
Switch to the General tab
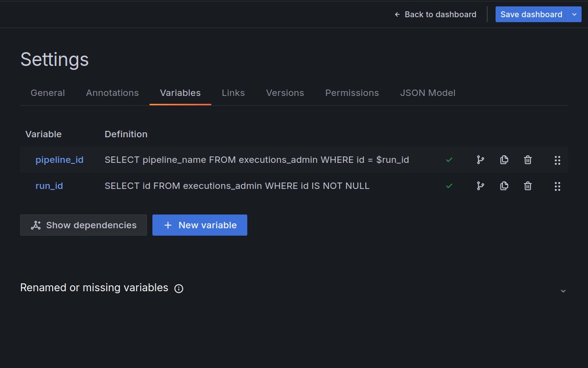tap(48, 93)
